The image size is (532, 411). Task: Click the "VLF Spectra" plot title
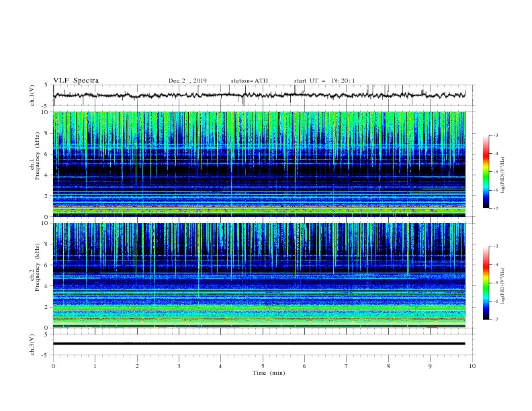(x=76, y=81)
